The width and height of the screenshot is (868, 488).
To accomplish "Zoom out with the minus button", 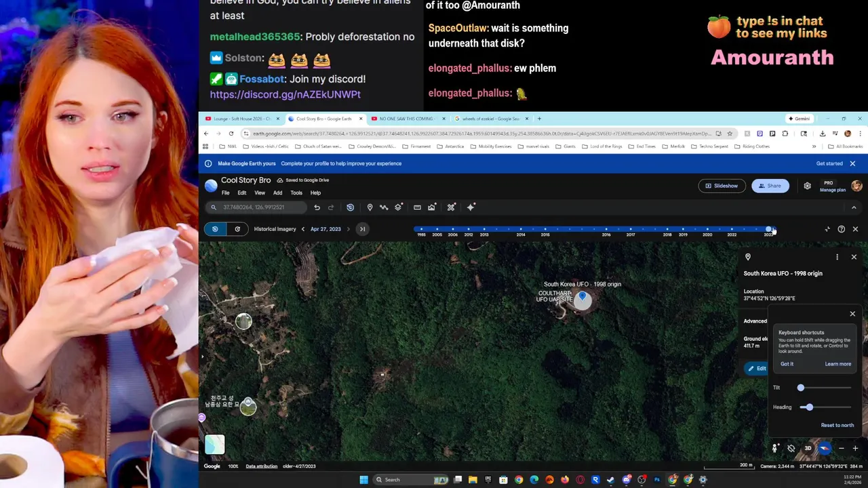I will pyautogui.click(x=841, y=448).
